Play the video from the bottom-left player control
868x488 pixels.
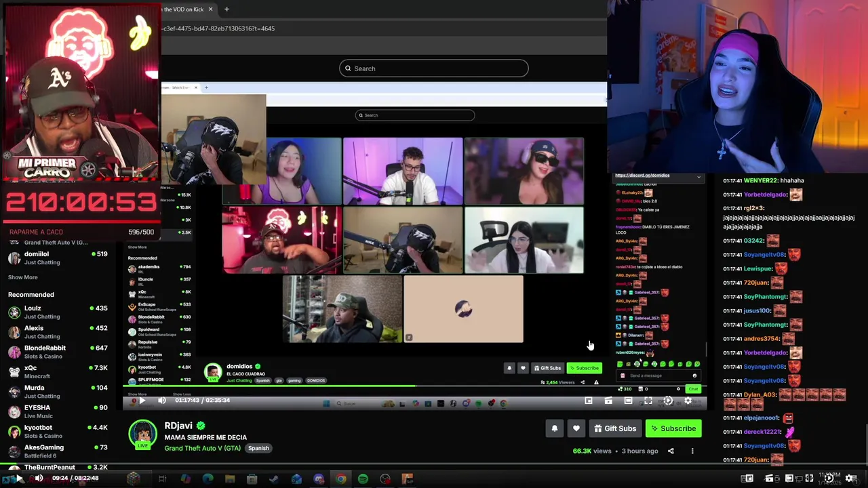pyautogui.click(x=19, y=478)
